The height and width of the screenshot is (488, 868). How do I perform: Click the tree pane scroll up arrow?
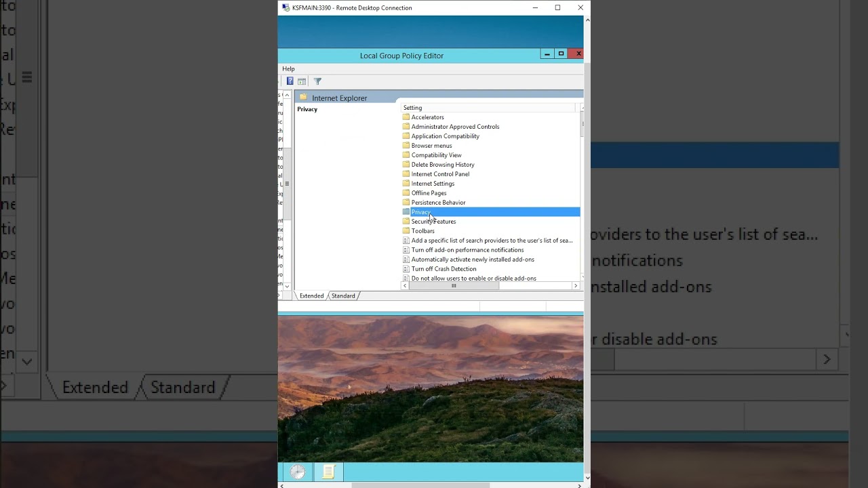point(287,95)
